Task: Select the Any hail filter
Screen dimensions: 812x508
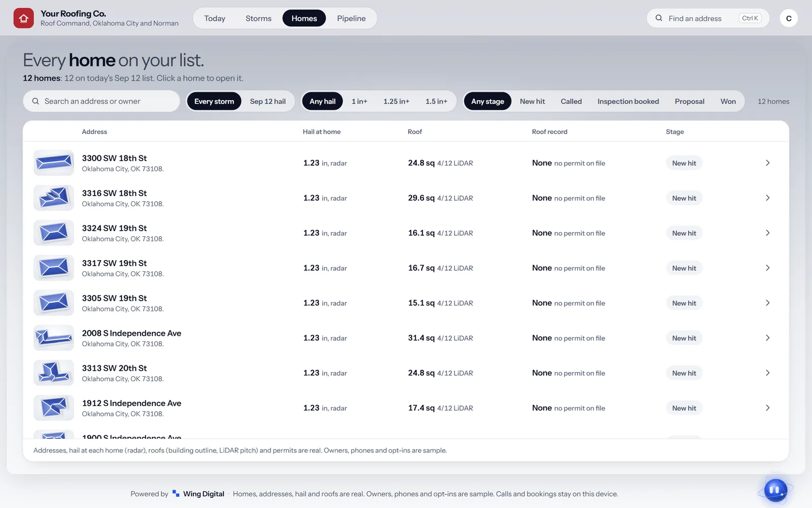Action: tap(322, 101)
